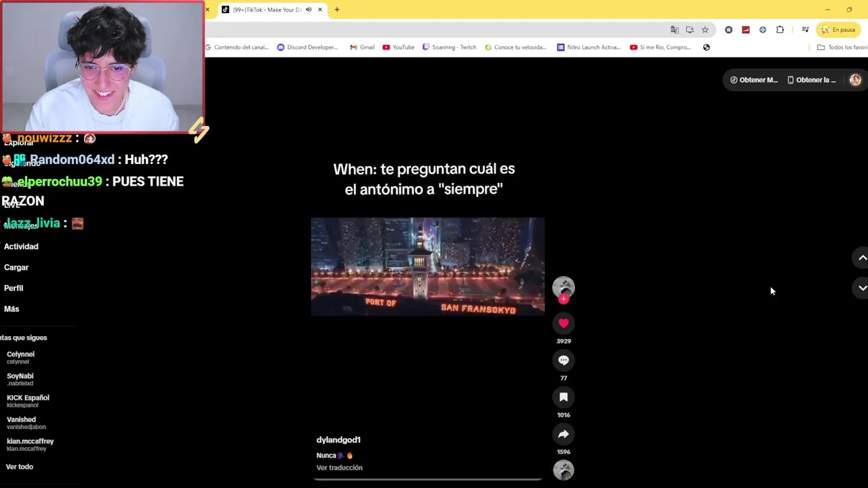Viewport: 868px width, 488px height.
Task: Open the Gmail bookmark
Action: coord(362,47)
